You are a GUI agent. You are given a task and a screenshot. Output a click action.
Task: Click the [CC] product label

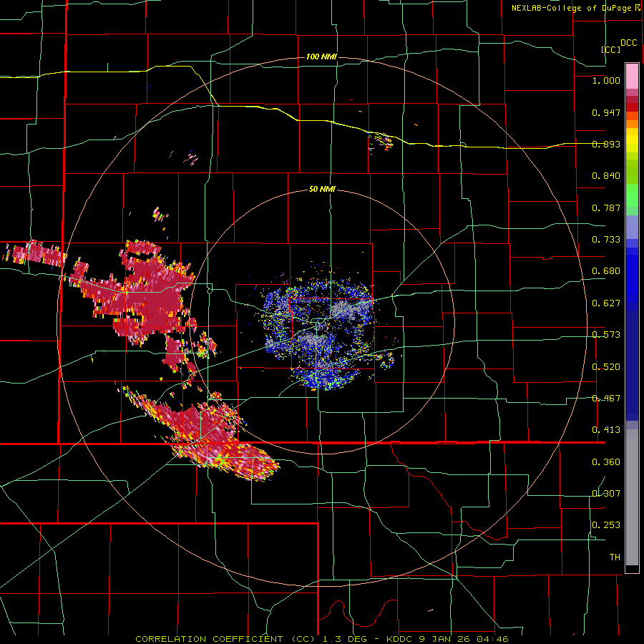pos(610,49)
